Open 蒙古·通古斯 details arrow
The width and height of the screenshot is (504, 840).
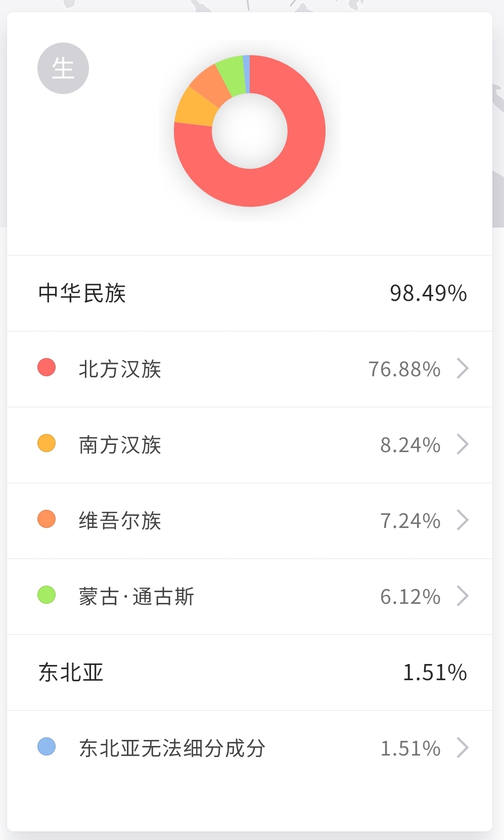pos(463,596)
